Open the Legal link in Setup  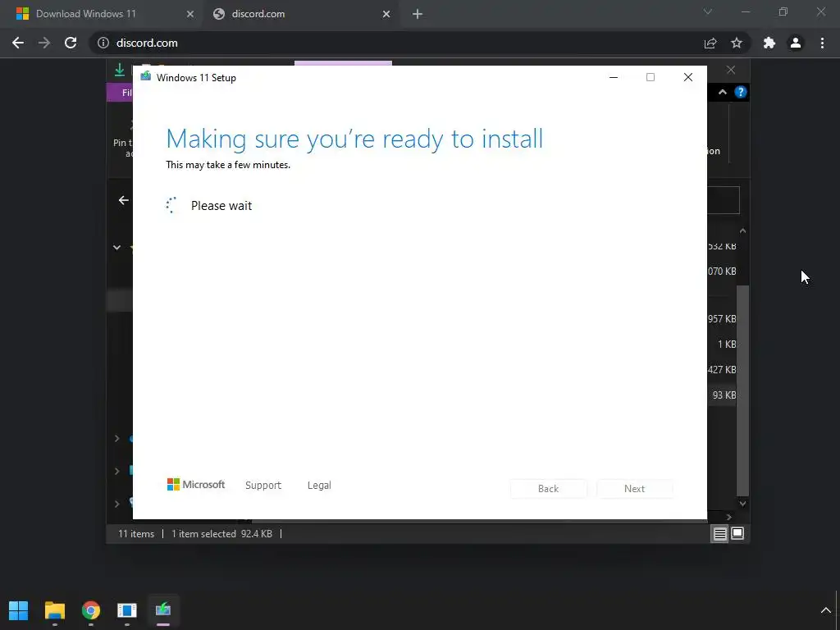pos(319,486)
